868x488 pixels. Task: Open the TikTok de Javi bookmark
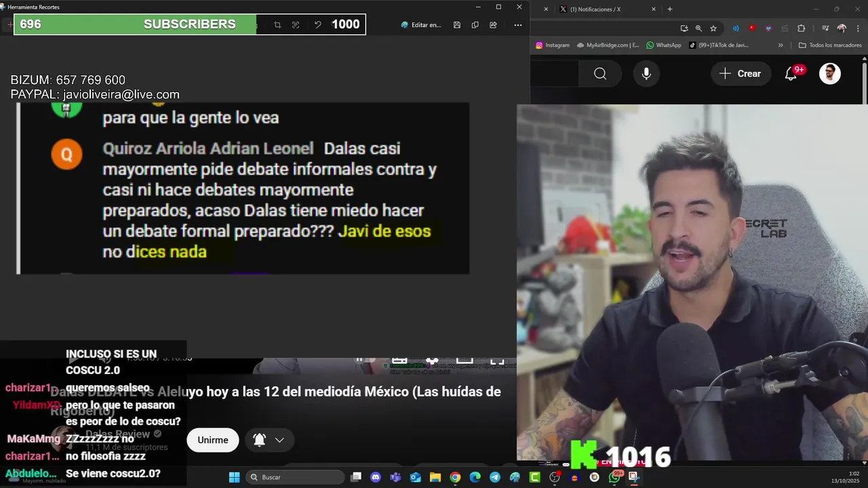pyautogui.click(x=719, y=45)
